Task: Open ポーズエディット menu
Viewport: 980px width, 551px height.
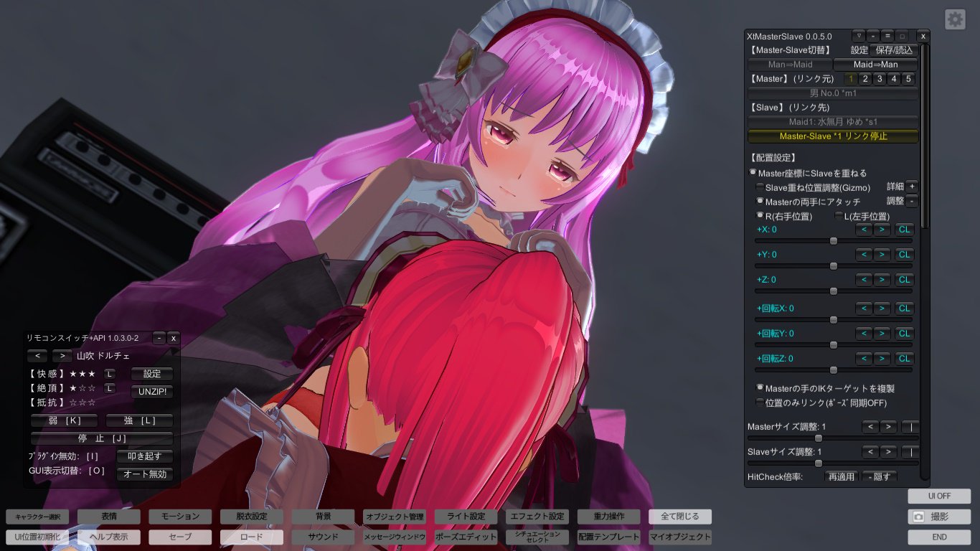Action: pos(466,537)
